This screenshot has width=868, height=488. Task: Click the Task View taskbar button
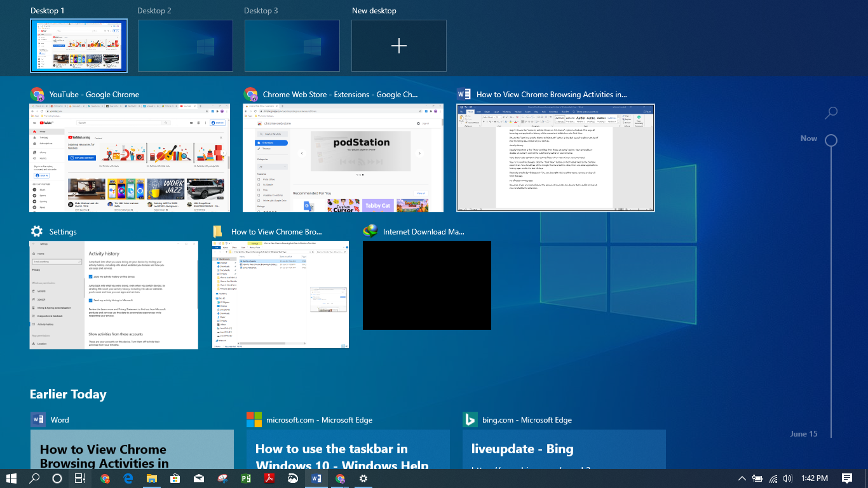81,478
